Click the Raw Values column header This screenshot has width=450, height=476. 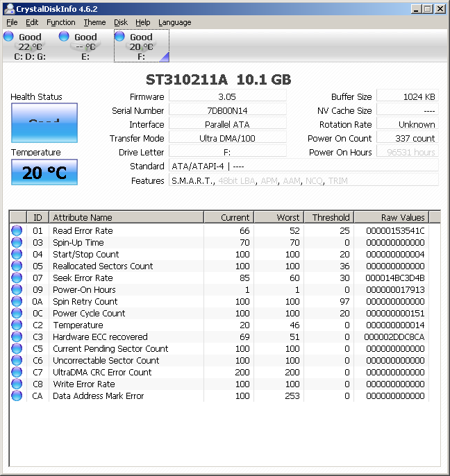tap(392, 217)
